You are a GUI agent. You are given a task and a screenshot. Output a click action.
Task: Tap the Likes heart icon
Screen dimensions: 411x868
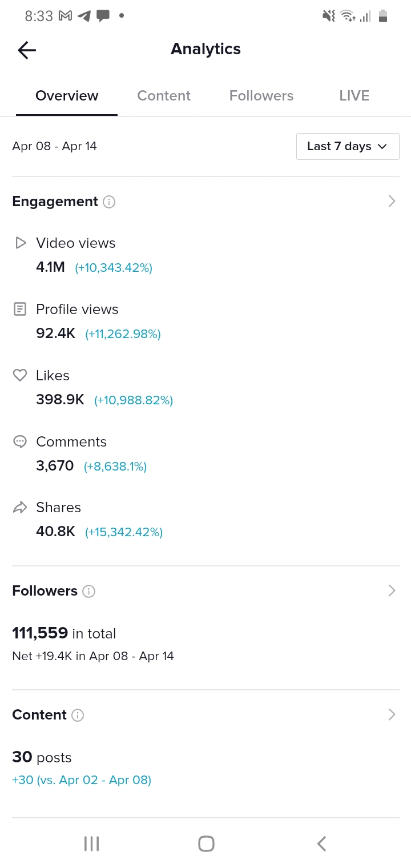click(20, 376)
